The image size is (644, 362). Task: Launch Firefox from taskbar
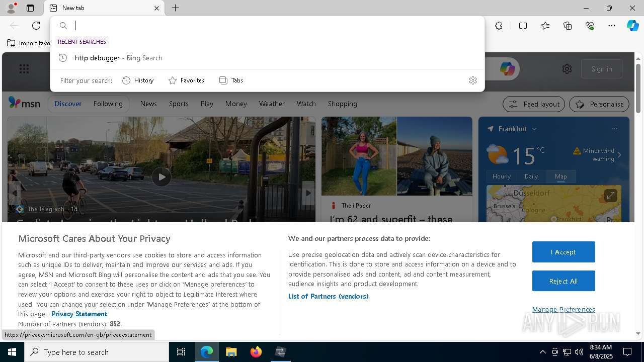(256, 352)
